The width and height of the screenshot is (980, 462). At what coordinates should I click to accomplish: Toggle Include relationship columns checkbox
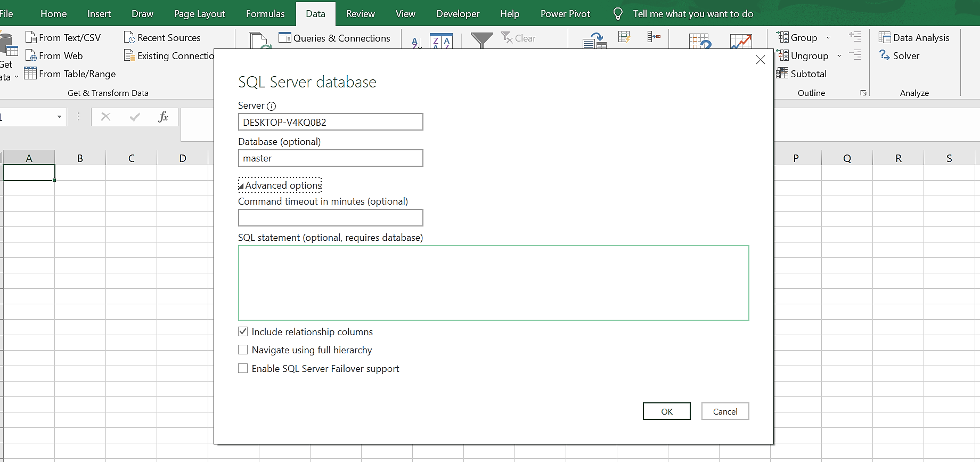pos(243,331)
